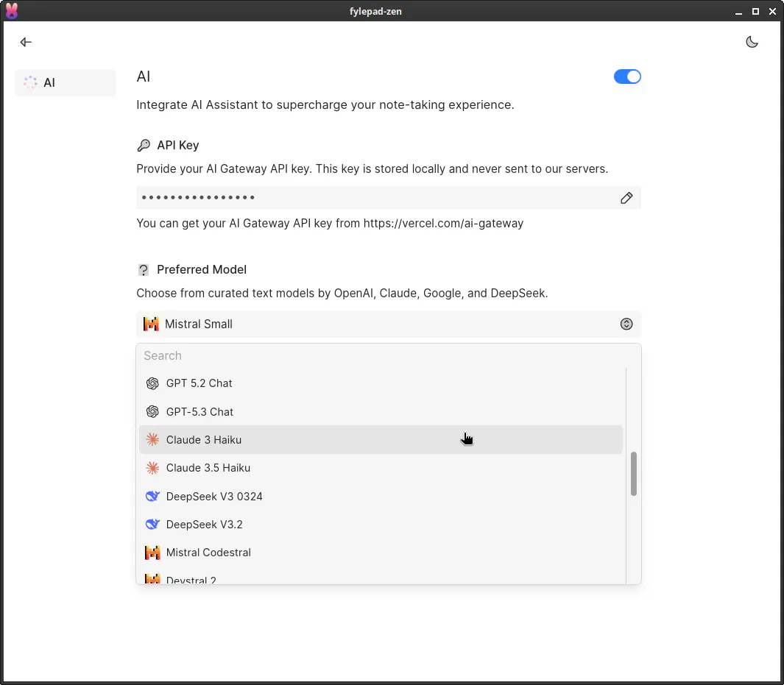Click the 'Integrate AI Assistant' description text
Screen dimensions: 784x685
click(x=325, y=105)
